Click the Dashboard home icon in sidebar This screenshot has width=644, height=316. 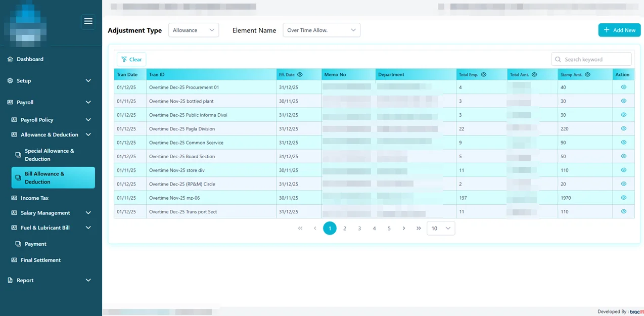click(10, 59)
